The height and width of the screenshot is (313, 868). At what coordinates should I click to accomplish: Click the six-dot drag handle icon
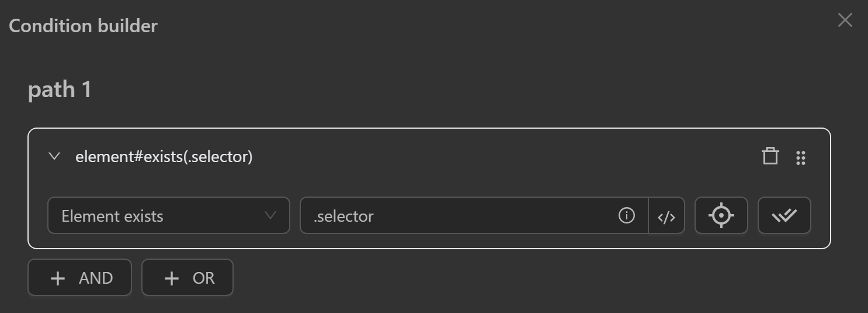pos(801,157)
